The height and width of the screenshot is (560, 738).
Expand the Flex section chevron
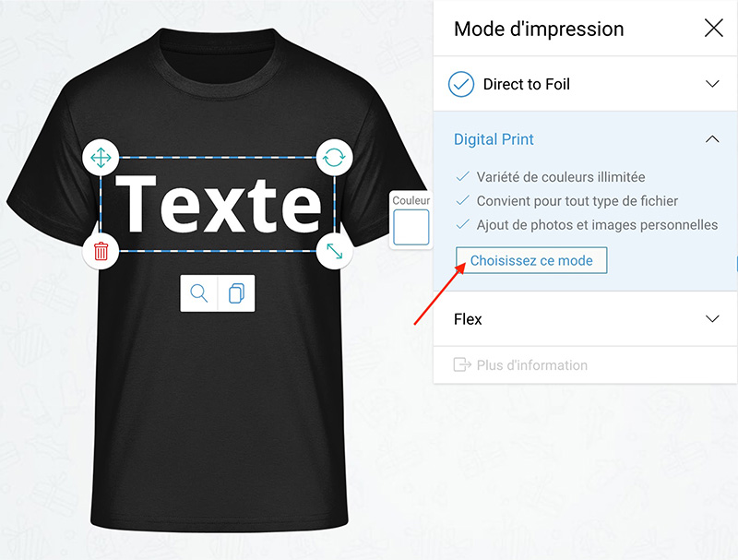coord(712,319)
